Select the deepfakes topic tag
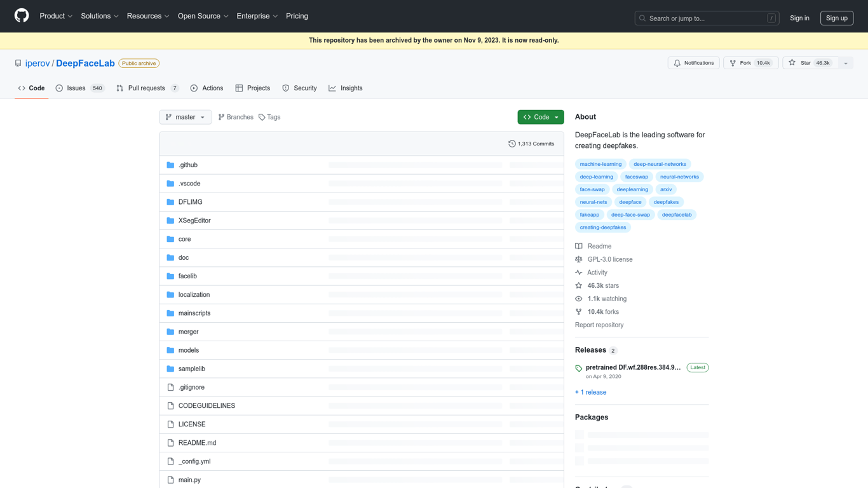 coord(666,202)
